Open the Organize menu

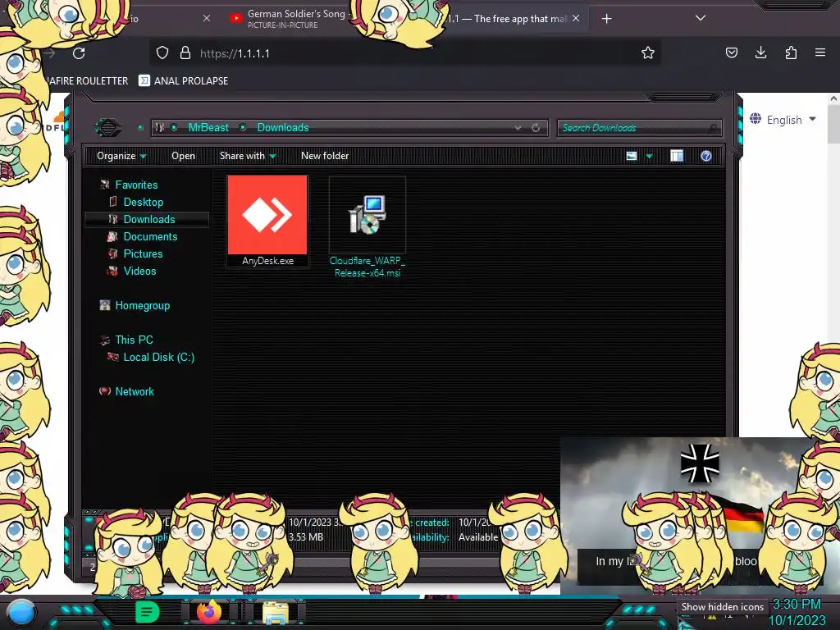pyautogui.click(x=121, y=156)
